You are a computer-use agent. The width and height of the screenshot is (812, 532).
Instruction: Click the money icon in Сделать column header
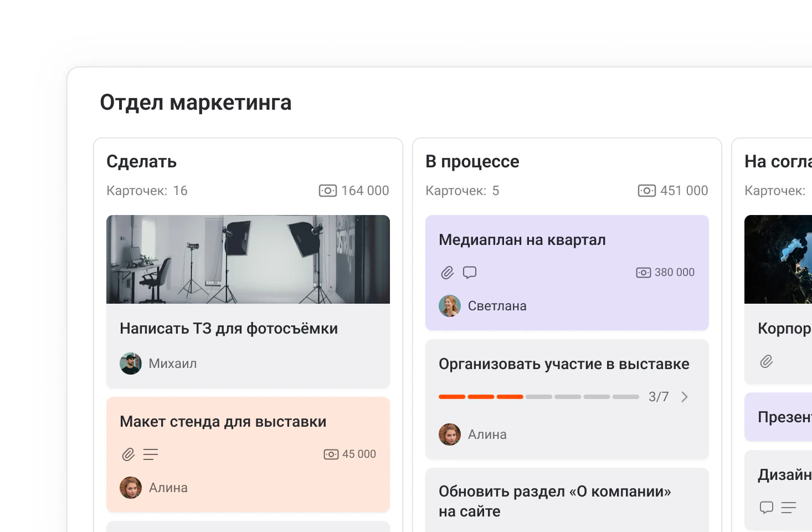click(x=327, y=191)
